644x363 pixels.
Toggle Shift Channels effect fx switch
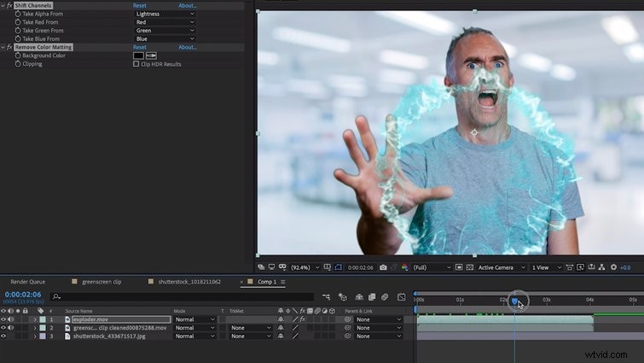10,5
